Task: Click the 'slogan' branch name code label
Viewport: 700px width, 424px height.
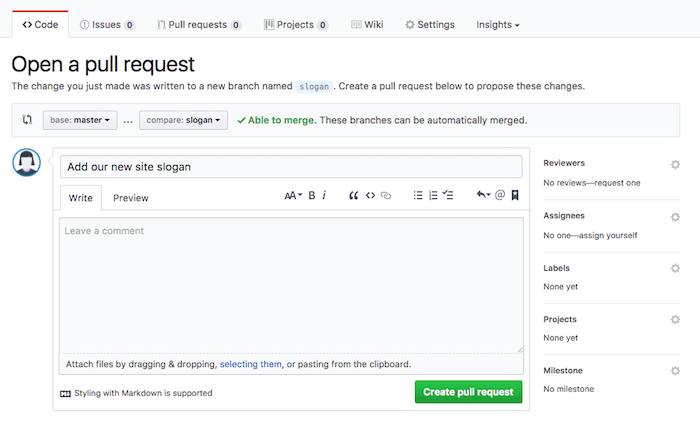Action: pos(314,86)
